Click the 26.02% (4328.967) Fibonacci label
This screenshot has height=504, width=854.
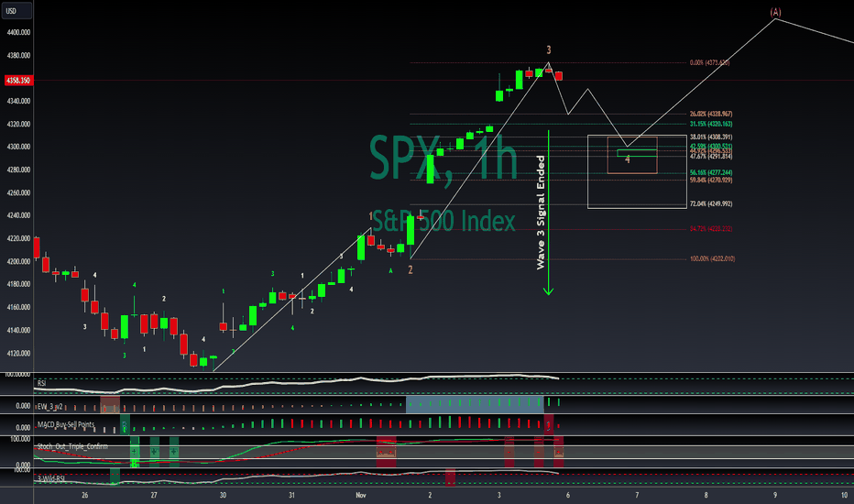(x=711, y=114)
